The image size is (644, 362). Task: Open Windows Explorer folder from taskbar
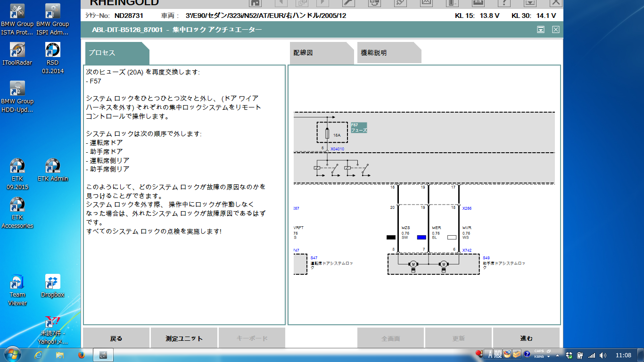[60, 354]
